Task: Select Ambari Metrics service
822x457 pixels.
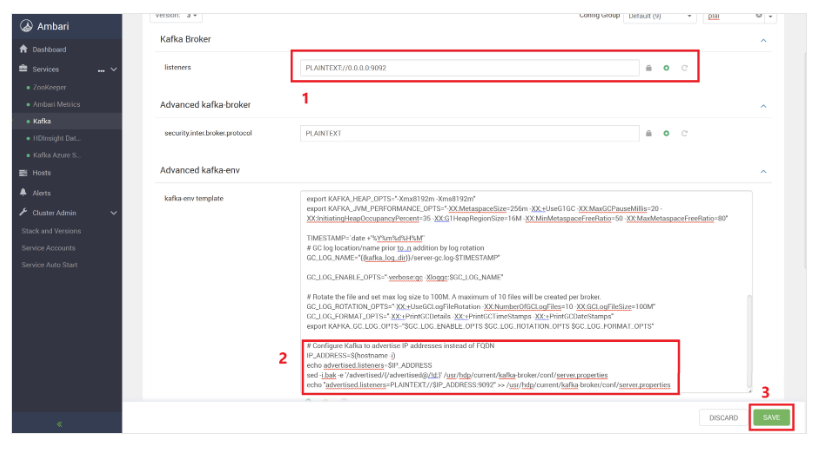Action: coord(57,104)
